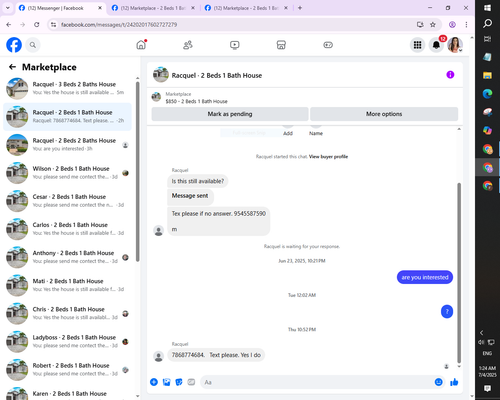Open Chris 2 Beds 1 Bath House chat
500x400 pixels.
point(67,313)
